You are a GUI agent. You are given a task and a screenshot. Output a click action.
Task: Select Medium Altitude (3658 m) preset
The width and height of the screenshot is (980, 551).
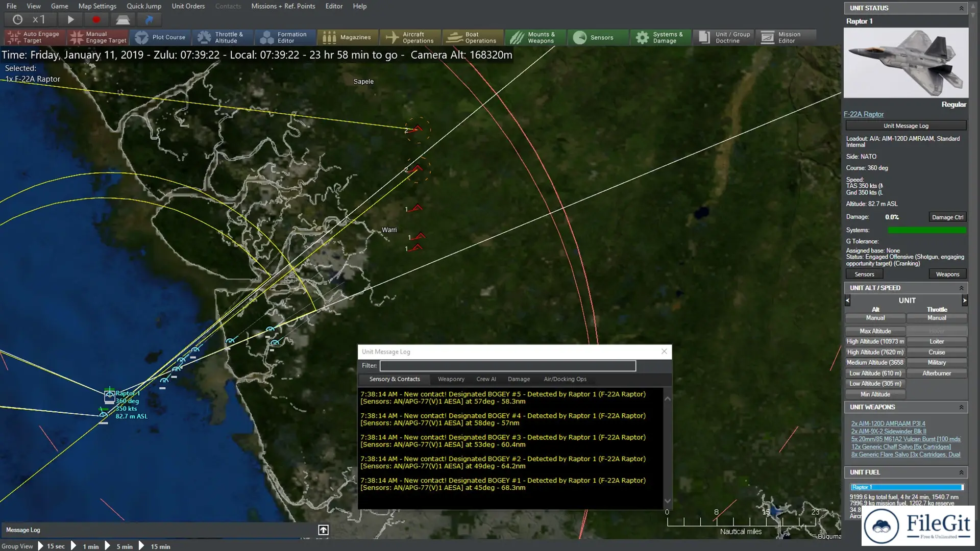tap(875, 363)
